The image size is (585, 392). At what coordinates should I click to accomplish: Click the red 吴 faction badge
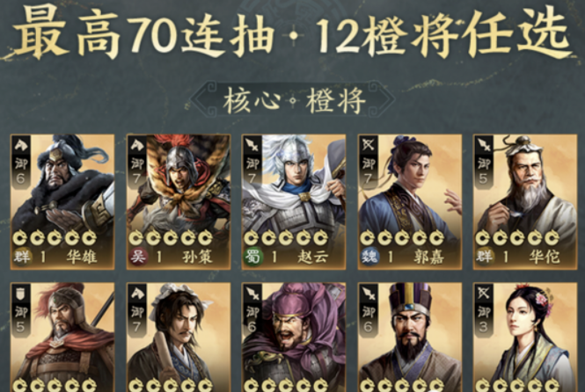point(137,257)
